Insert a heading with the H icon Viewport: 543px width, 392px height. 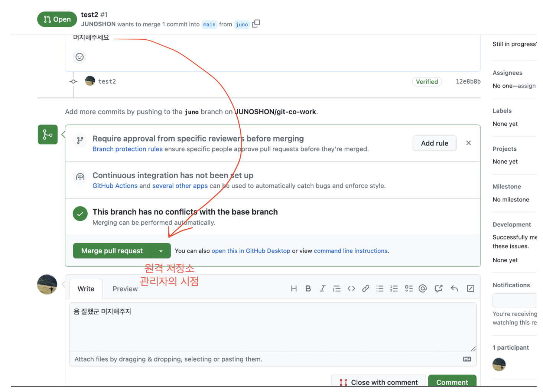(x=294, y=288)
